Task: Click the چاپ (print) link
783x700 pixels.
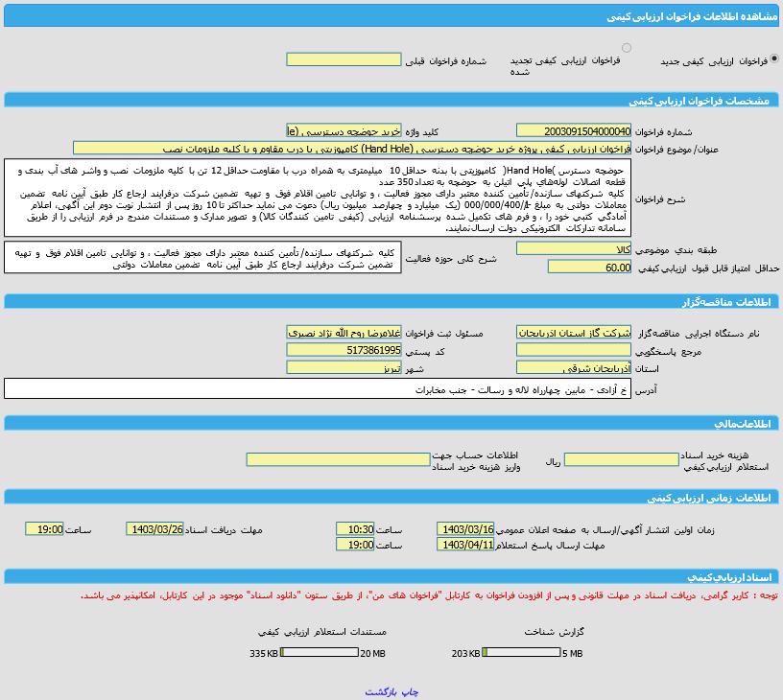Action: [x=409, y=691]
